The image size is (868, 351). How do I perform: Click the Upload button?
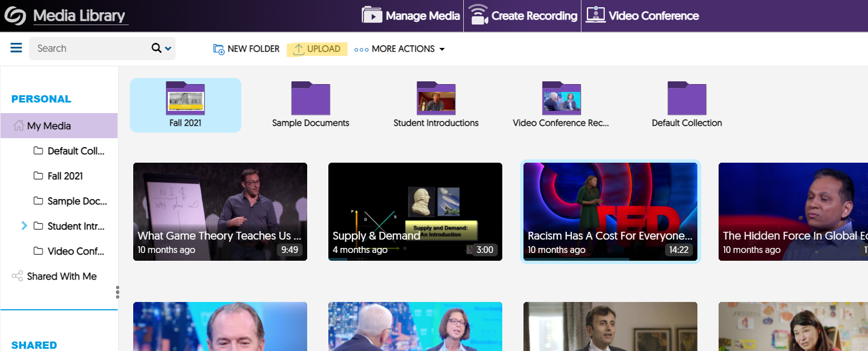tap(317, 49)
